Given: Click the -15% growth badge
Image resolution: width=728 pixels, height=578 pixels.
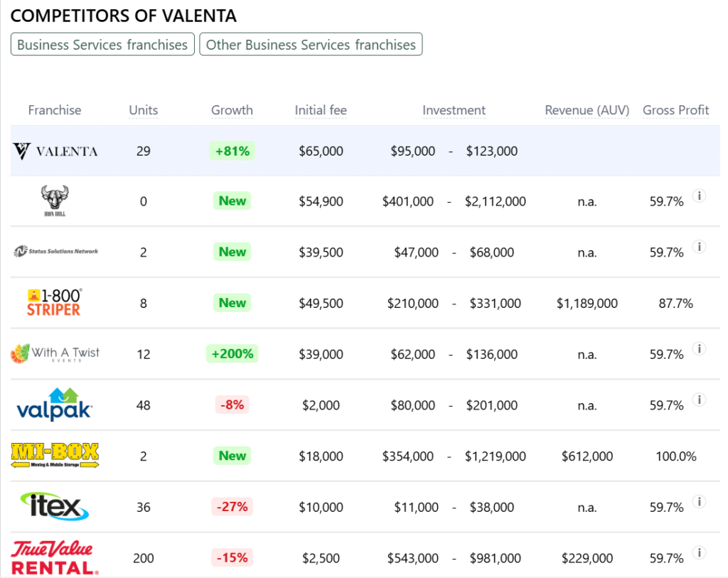Looking at the screenshot, I should point(232,557).
